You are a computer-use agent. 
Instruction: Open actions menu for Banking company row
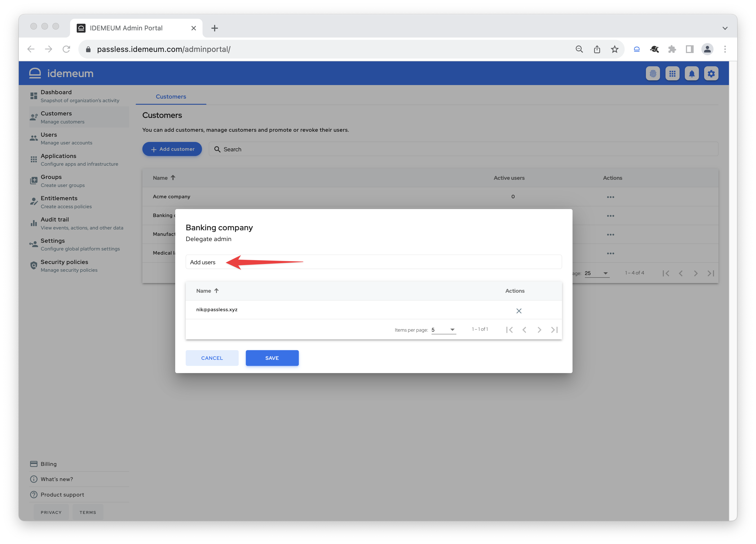[610, 216]
